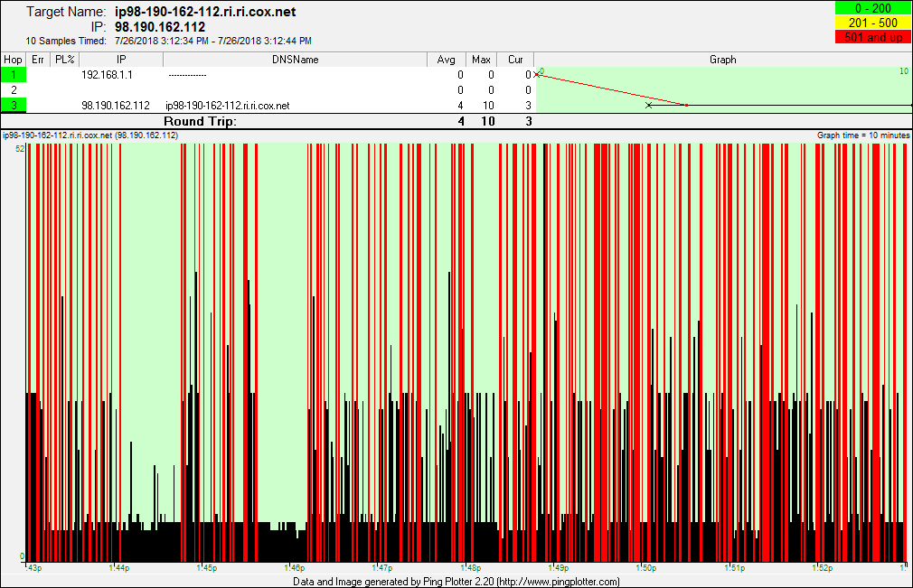Click the green hop 1 indicator box
This screenshot has width=913, height=588.
pyautogui.click(x=14, y=75)
